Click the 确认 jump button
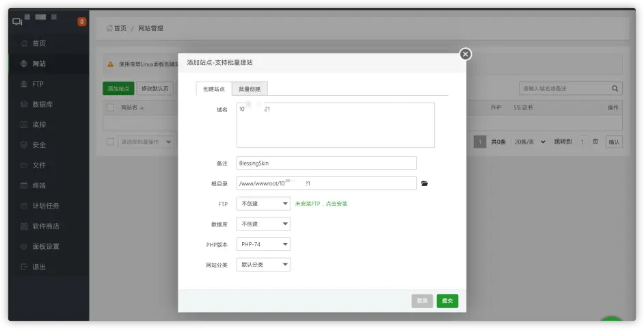Image resolution: width=644 pixels, height=329 pixels. (614, 142)
